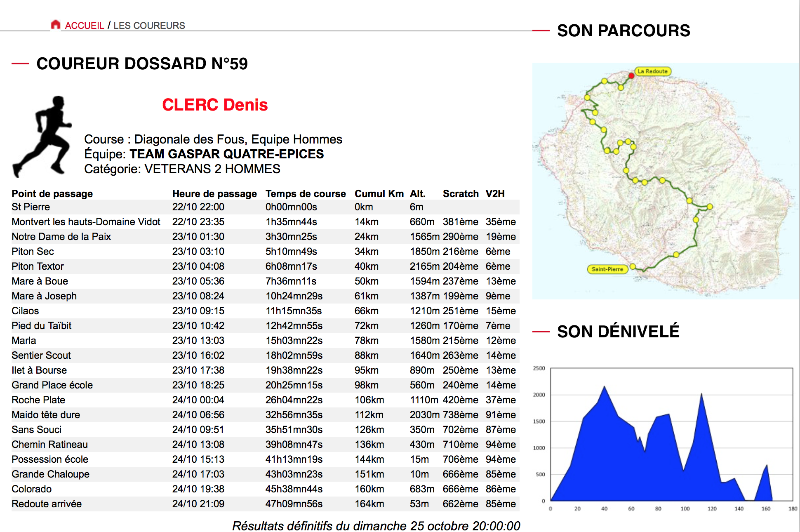Select the Redoute arrivée checkpoint
Image resolution: width=800 pixels, height=532 pixels.
pyautogui.click(x=266, y=504)
